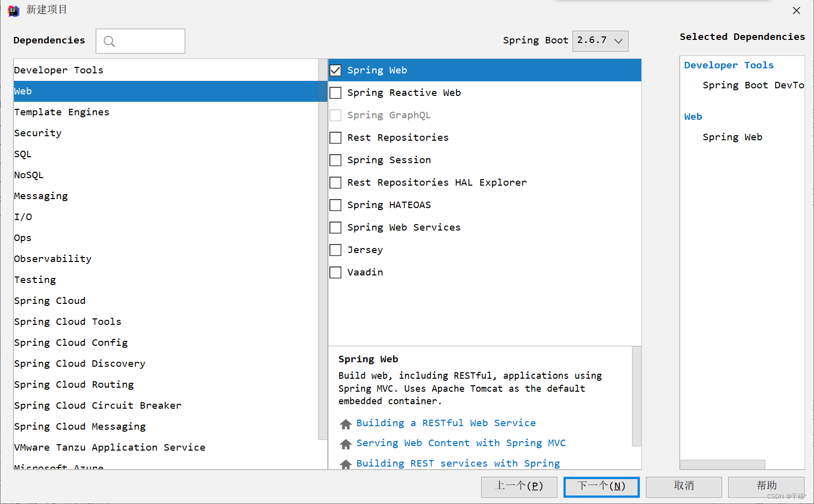Select the Spring Cloud Tools category
The width and height of the screenshot is (814, 504).
[166, 322]
